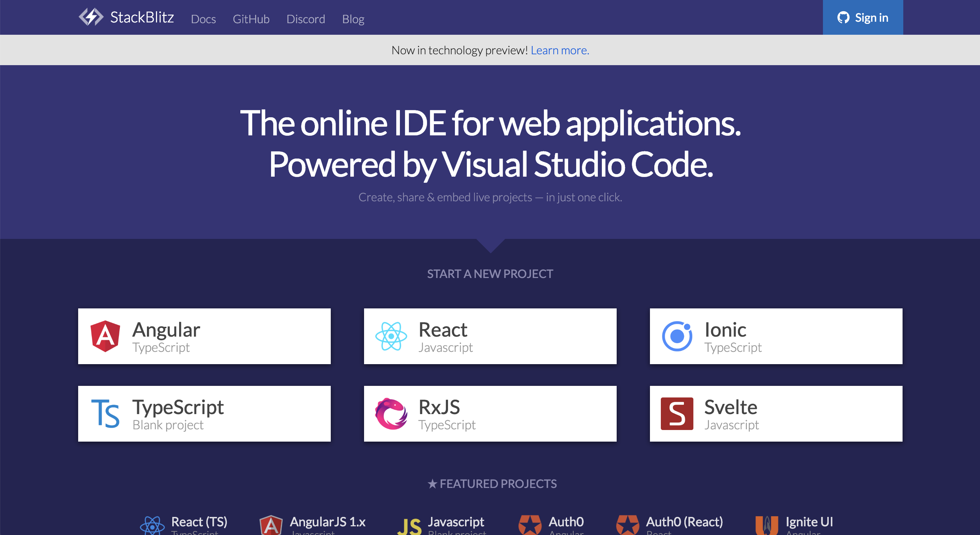Click the GitHub octocat icon in Sign in
Screen dimensions: 980x535
844,17
